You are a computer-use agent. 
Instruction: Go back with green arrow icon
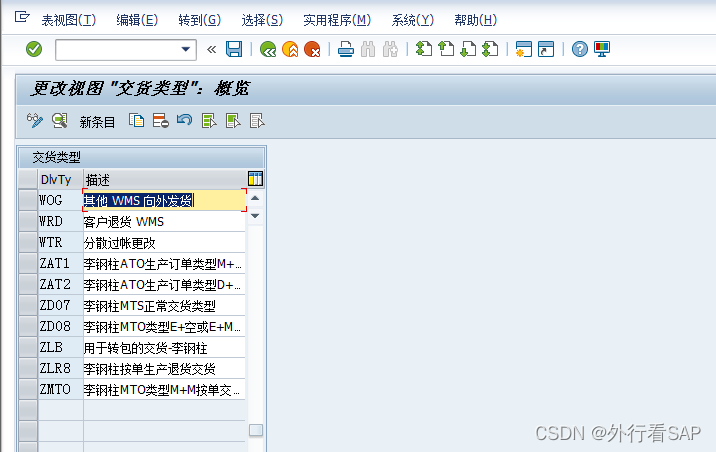268,49
